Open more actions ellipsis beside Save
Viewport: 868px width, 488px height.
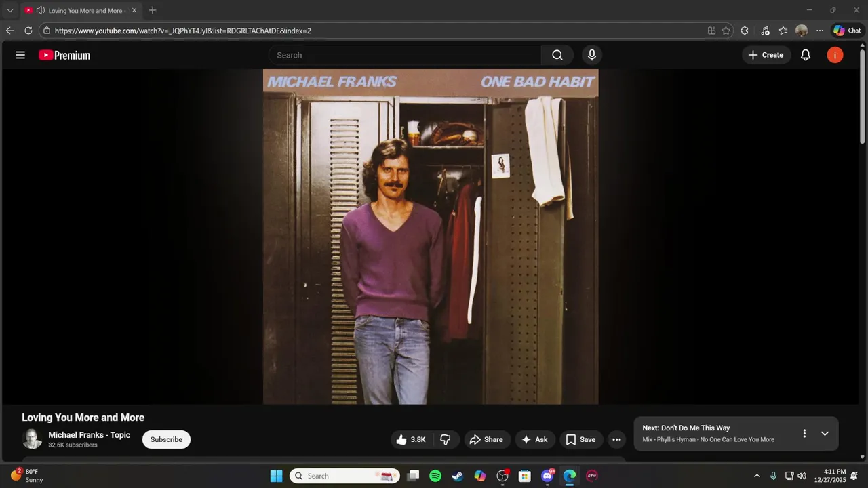click(616, 439)
